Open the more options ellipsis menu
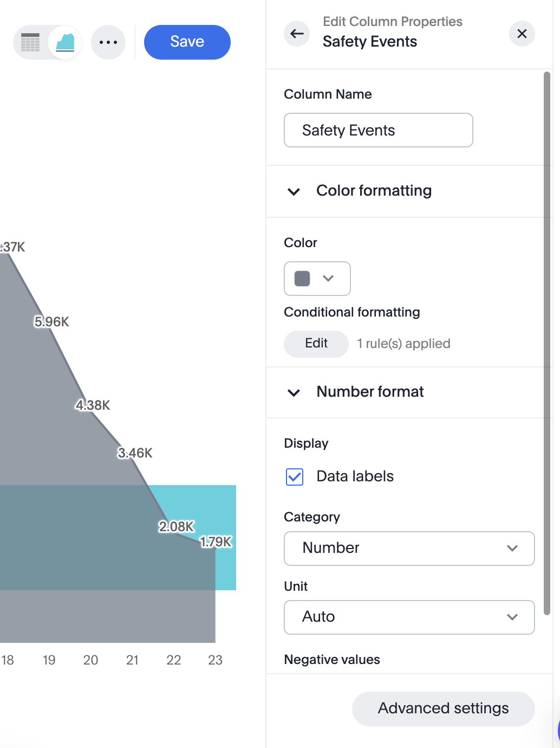 108,42
